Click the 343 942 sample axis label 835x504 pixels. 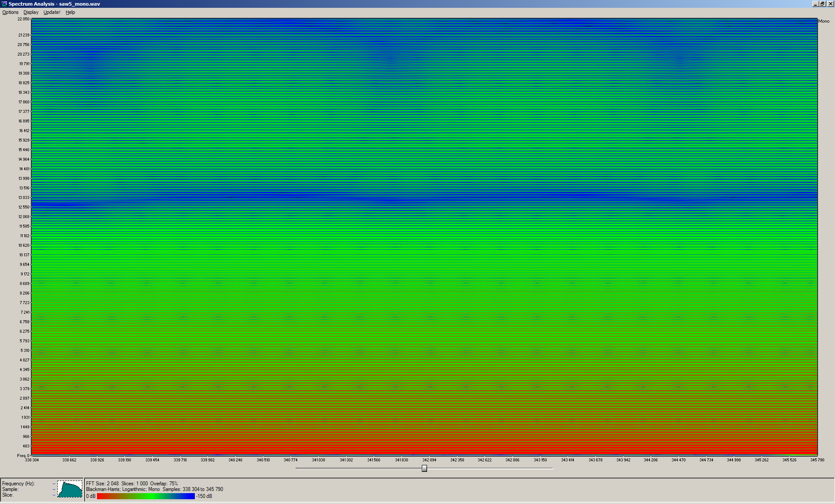point(623,460)
